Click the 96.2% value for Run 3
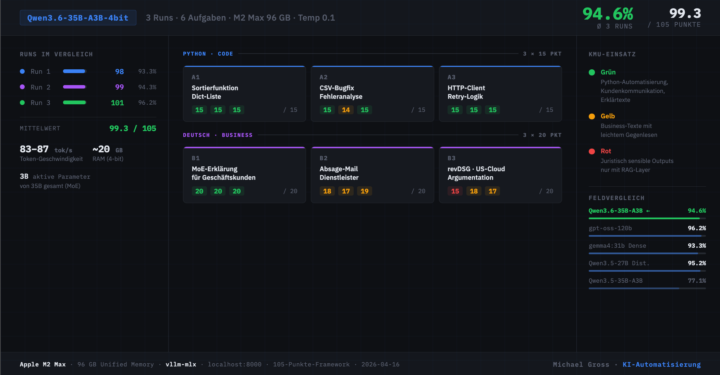This screenshot has width=720, height=375. tap(147, 103)
